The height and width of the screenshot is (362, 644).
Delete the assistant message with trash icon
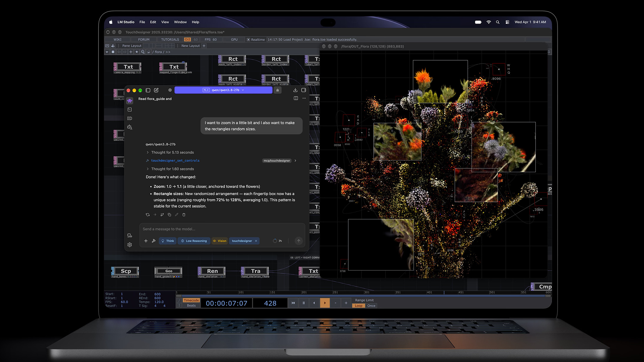point(184,215)
